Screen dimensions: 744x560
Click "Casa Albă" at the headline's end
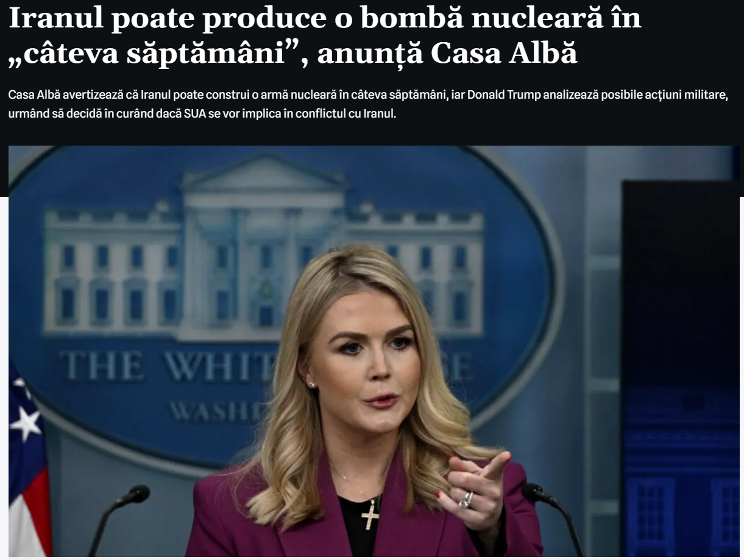(503, 53)
